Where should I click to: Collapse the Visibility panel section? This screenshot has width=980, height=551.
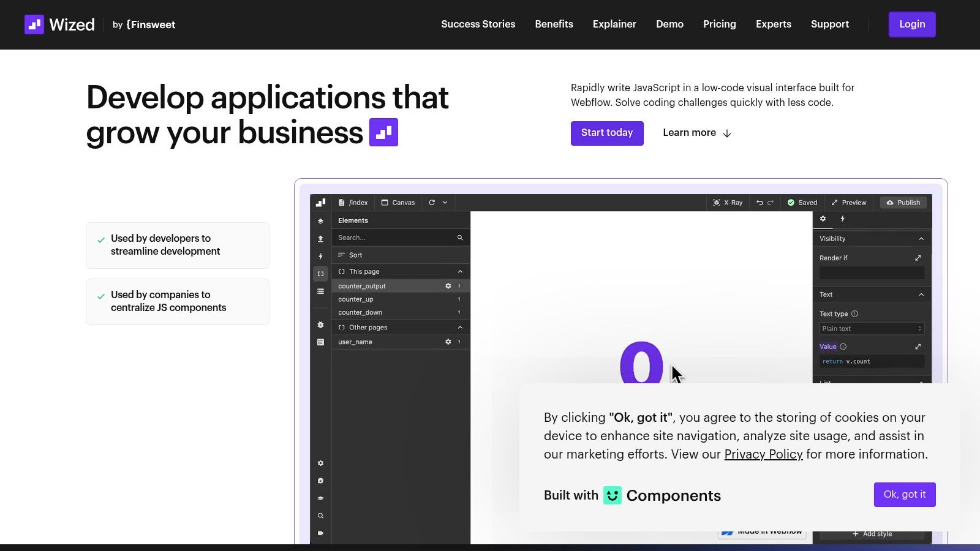[x=921, y=239]
